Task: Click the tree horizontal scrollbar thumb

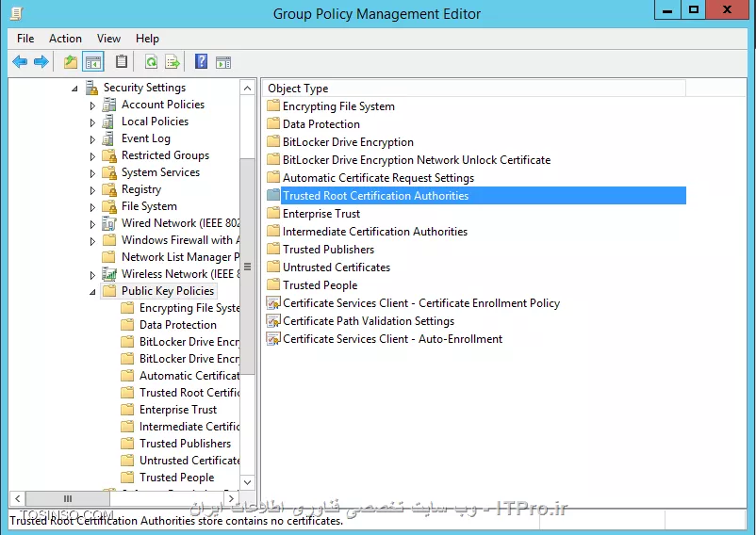Action: coord(67,498)
